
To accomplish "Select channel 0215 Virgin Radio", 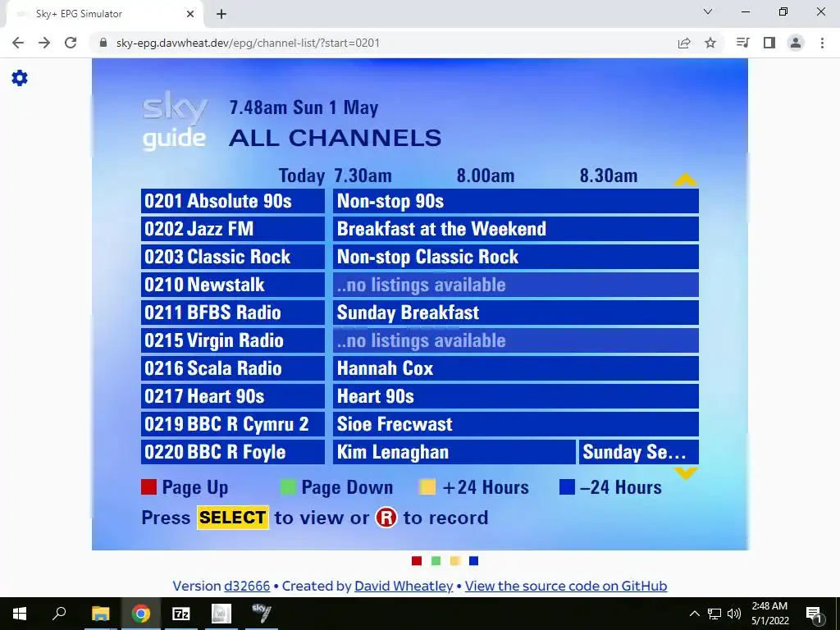I will (233, 340).
